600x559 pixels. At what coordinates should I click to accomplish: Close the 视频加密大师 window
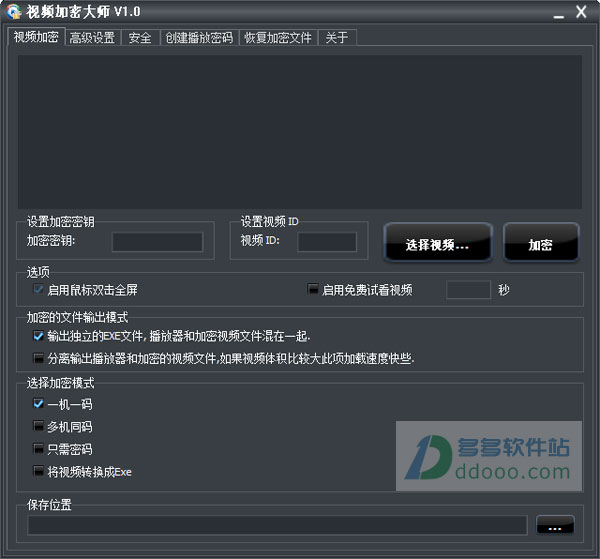(x=581, y=11)
